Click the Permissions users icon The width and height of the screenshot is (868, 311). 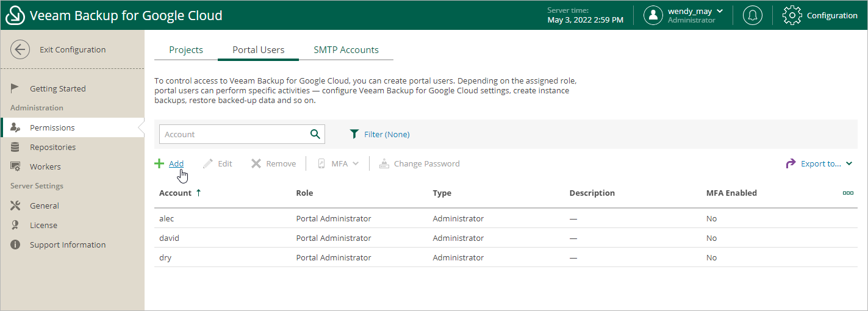coord(16,127)
